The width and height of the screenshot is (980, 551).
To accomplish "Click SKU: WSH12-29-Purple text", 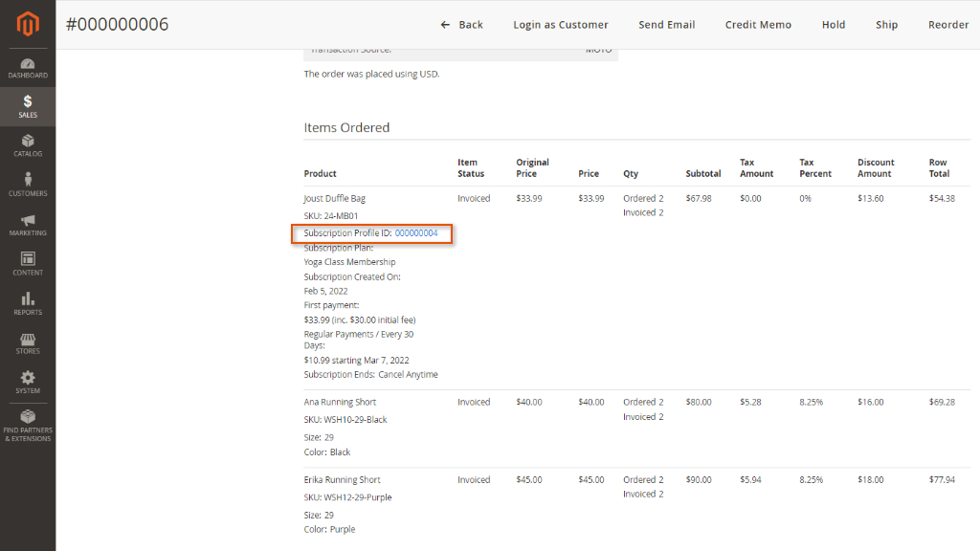I will 347,497.
